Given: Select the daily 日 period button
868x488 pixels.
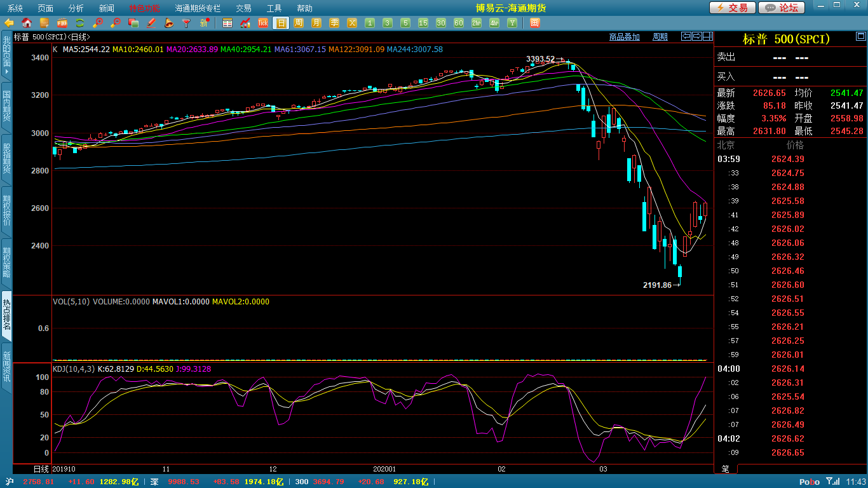Looking at the screenshot, I should coord(281,23).
